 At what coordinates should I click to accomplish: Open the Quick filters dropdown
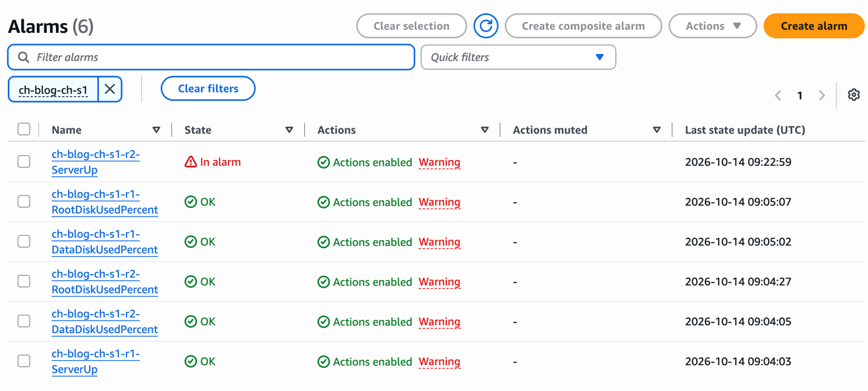coord(518,57)
